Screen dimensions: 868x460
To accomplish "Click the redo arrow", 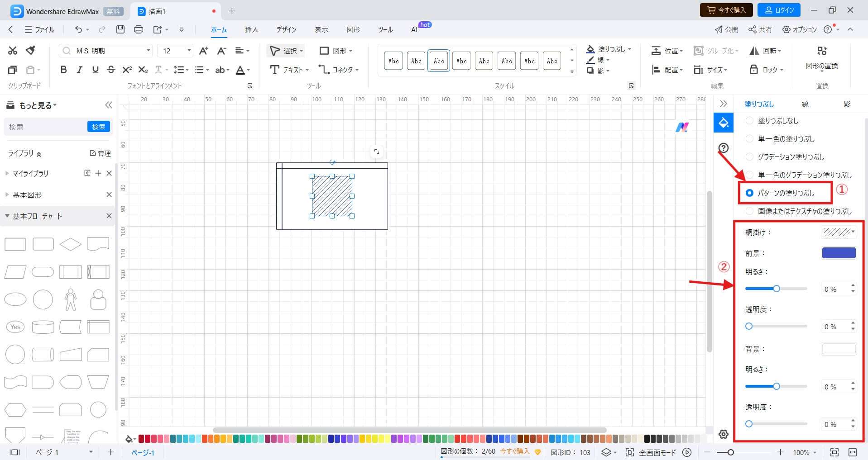I will click(x=102, y=29).
